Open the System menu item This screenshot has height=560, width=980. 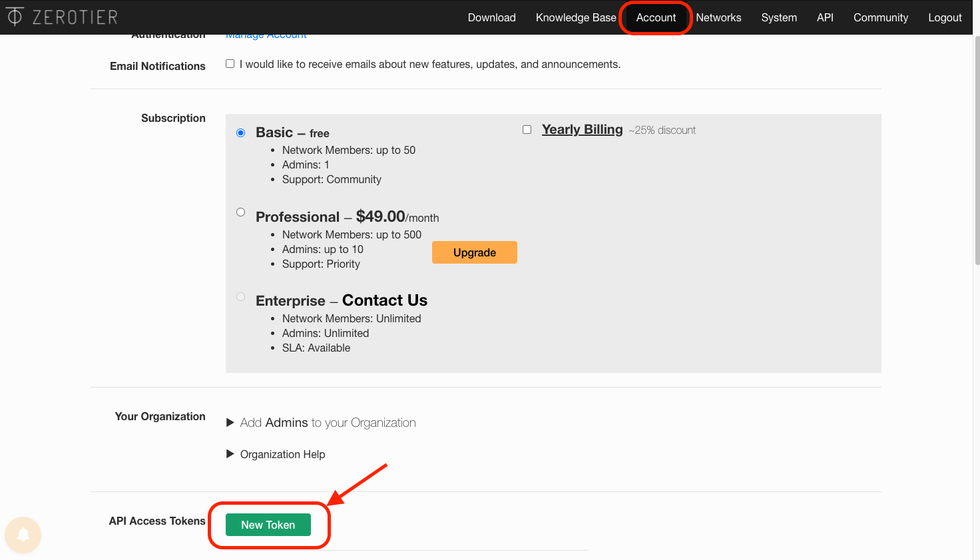point(779,17)
